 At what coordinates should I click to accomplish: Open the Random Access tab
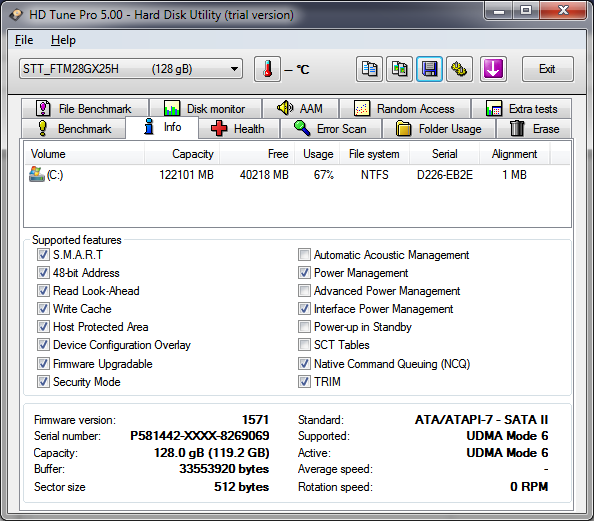[x=405, y=109]
